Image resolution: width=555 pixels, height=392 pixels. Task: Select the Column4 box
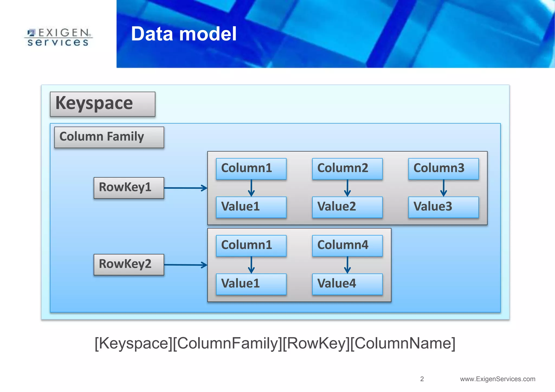[x=347, y=246]
